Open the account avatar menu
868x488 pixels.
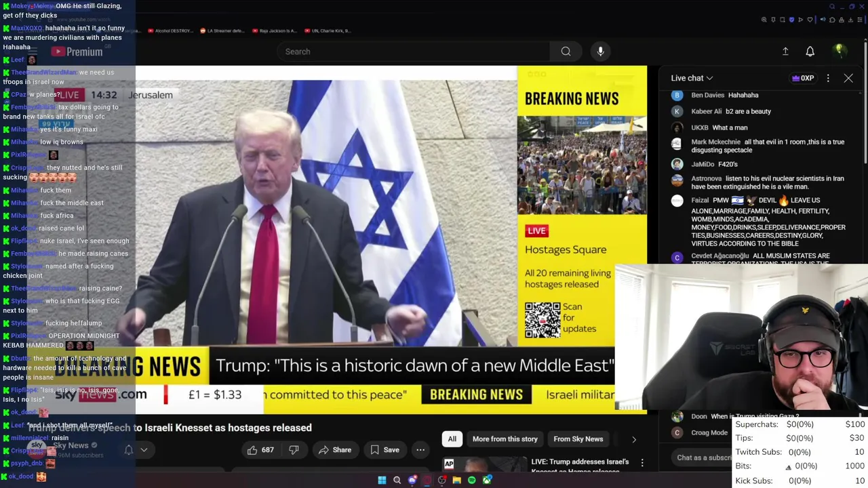click(840, 51)
